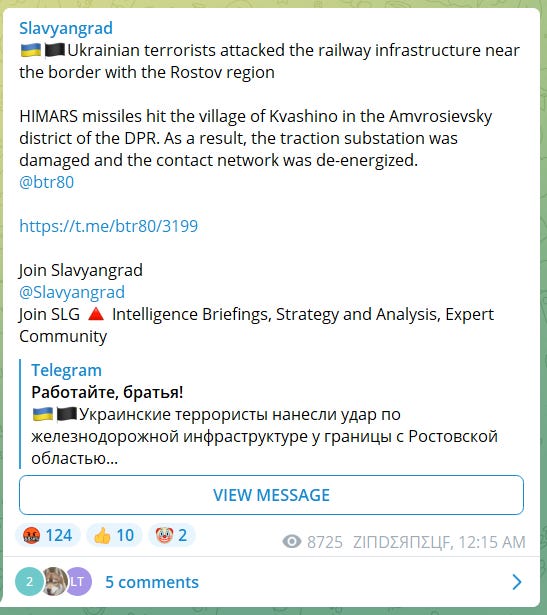Click the clown face reaction
The height and width of the screenshot is (615, 547).
[171, 535]
